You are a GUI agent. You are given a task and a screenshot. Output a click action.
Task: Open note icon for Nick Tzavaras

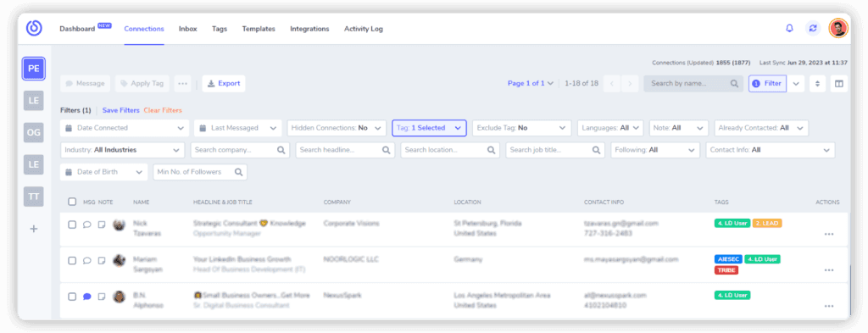point(102,225)
